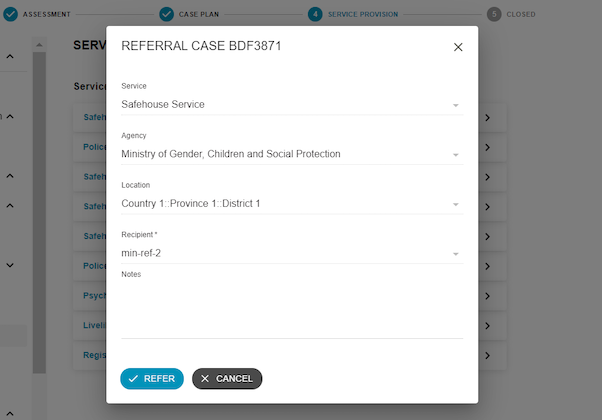Click the Psych service link
This screenshot has height=420, width=602.
pyautogui.click(x=94, y=296)
